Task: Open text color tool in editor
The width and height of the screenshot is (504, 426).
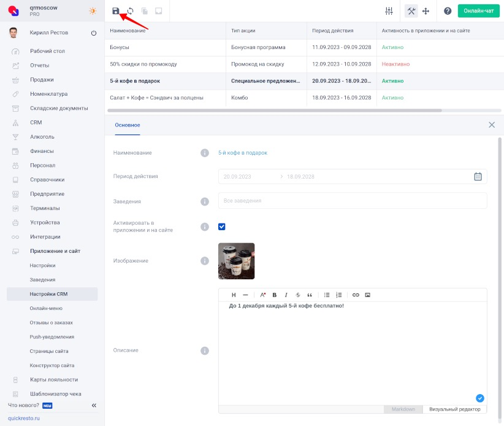Action: (x=263, y=295)
